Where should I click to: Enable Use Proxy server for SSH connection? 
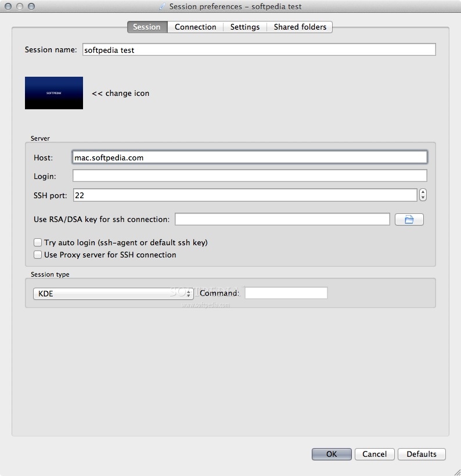(x=38, y=255)
